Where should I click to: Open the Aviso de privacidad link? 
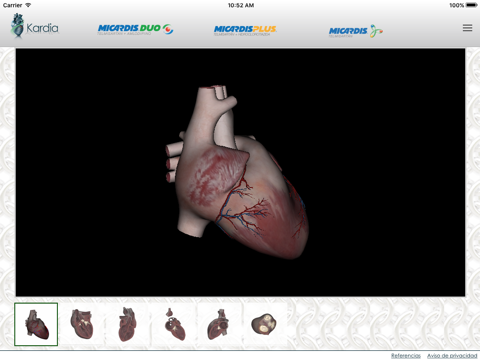[452, 356]
